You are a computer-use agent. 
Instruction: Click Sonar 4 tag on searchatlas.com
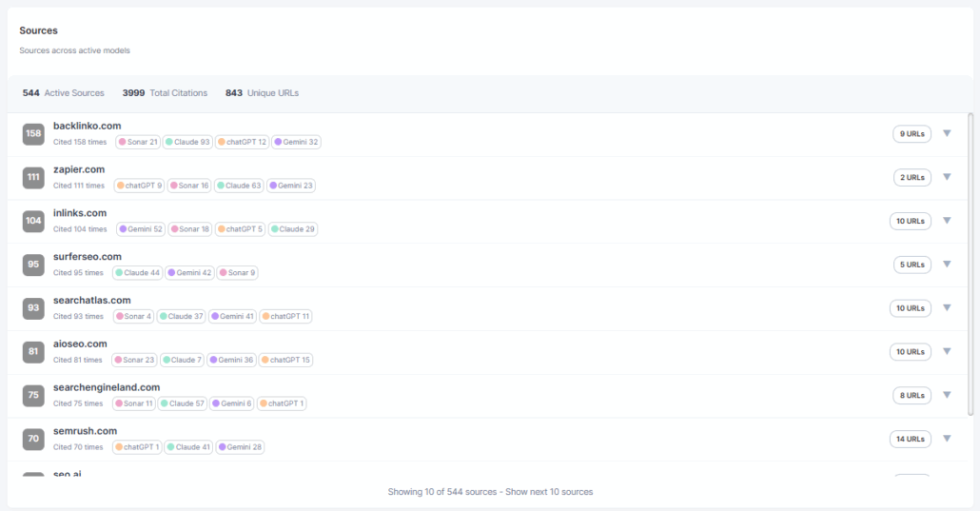(x=133, y=317)
